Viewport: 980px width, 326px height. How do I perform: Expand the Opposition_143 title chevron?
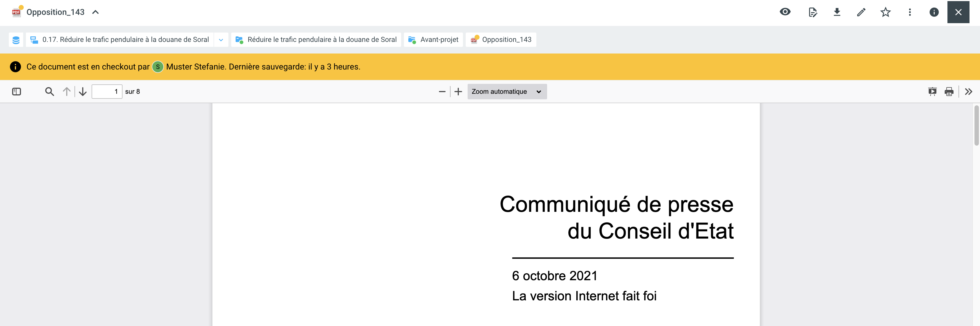(x=95, y=12)
